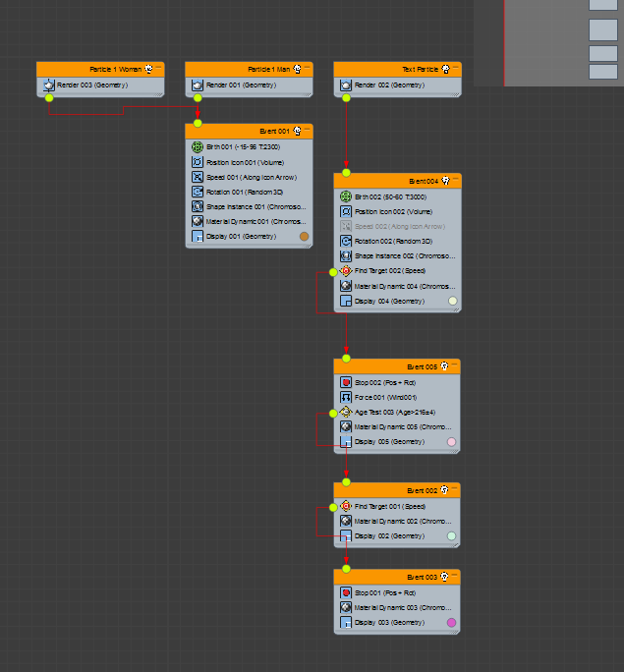Click the Render 001 operator icon

click(198, 84)
